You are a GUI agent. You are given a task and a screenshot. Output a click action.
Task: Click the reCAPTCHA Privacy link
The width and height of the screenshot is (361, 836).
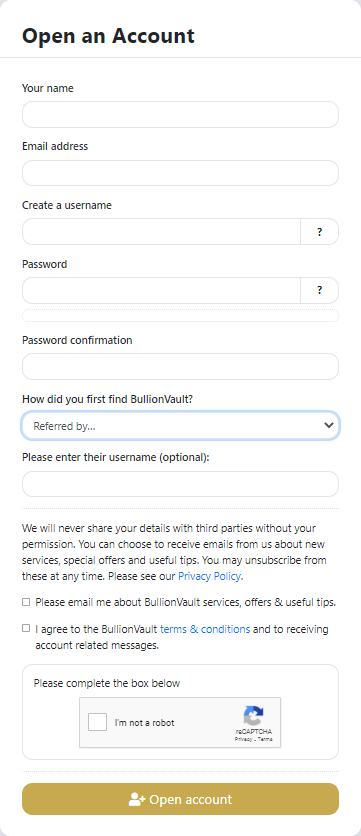(243, 739)
